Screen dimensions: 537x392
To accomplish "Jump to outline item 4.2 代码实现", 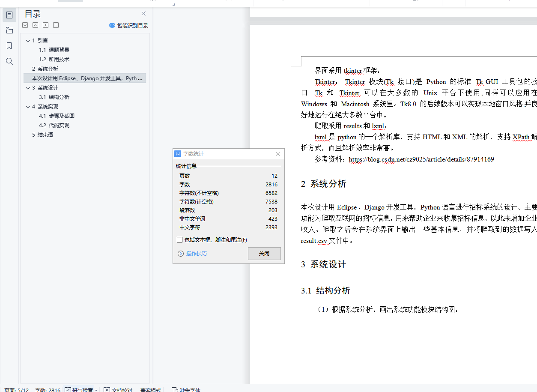I will pos(54,126).
